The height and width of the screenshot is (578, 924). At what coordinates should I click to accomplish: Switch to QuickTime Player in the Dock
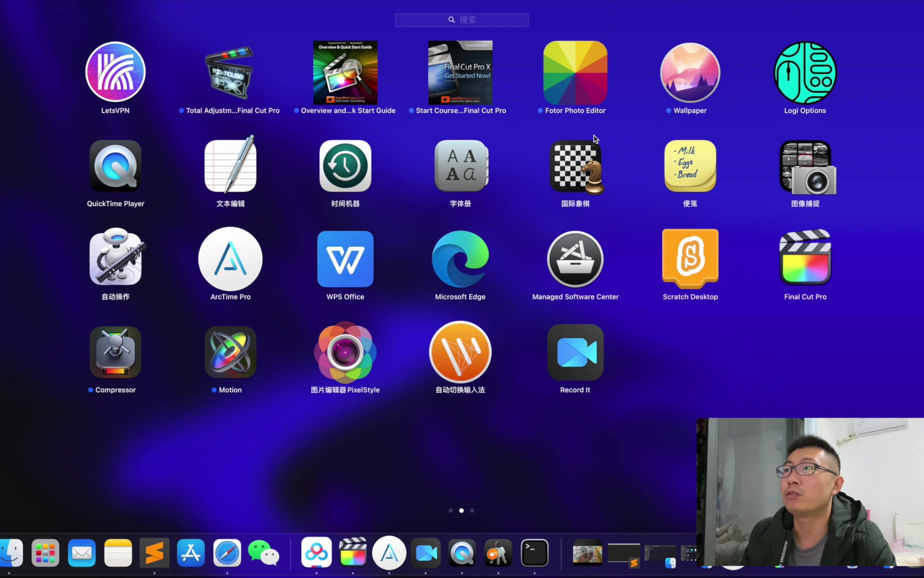coord(462,552)
